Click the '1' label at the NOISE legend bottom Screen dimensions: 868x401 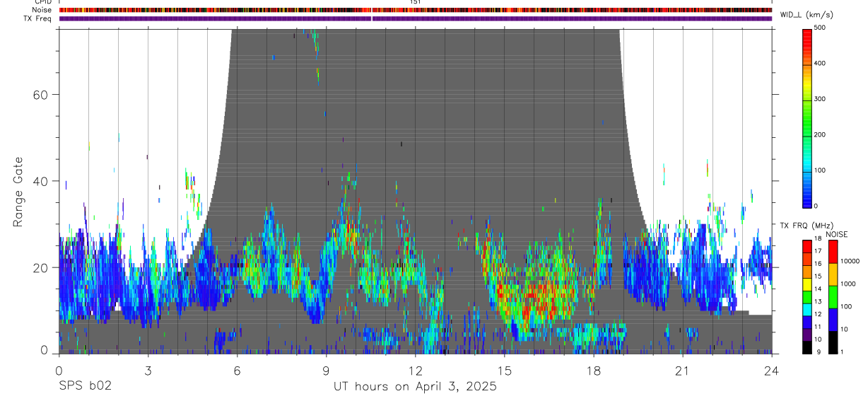pos(843,351)
